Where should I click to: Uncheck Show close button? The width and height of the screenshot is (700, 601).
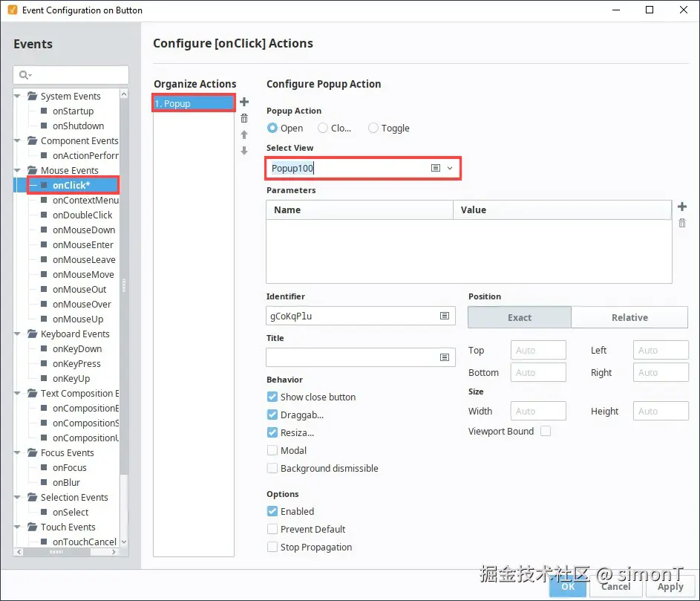(x=272, y=397)
